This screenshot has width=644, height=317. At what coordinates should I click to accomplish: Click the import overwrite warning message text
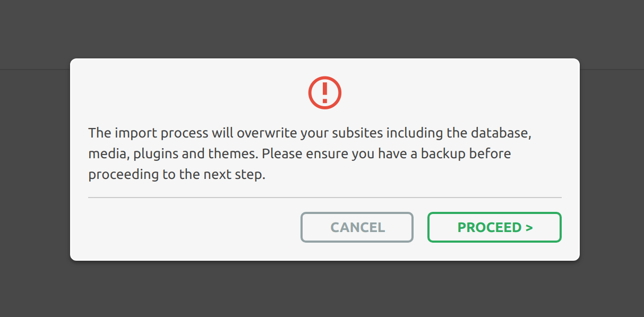tap(310, 153)
